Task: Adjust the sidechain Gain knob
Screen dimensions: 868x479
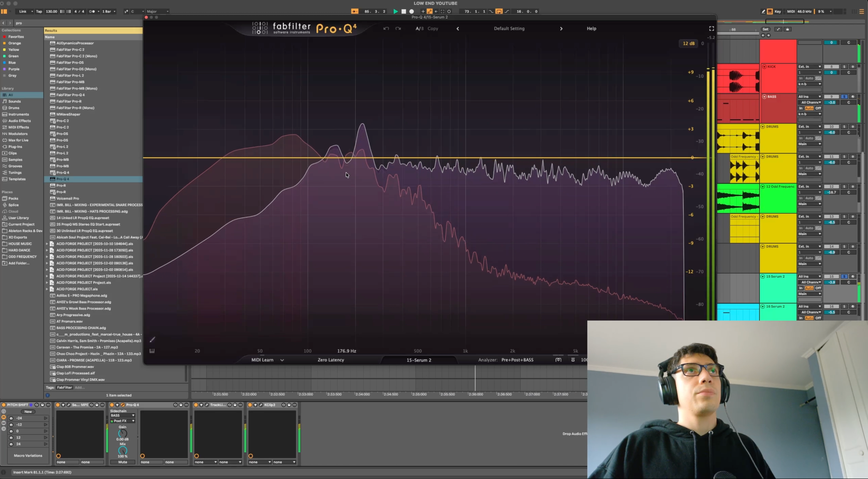Action: pyautogui.click(x=122, y=433)
